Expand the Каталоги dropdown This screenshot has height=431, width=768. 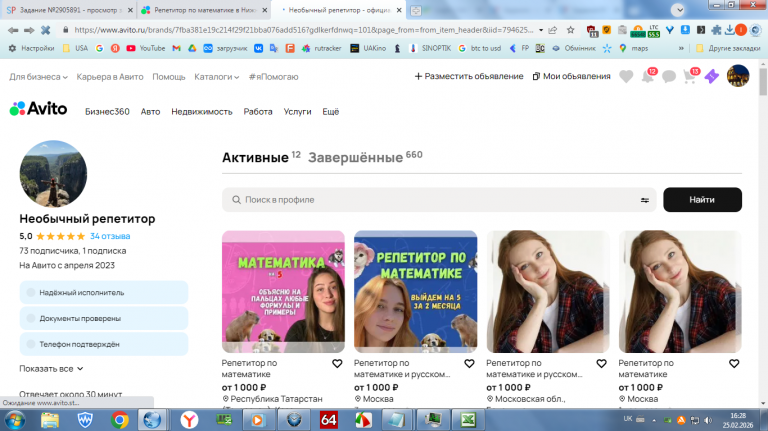[216, 77]
